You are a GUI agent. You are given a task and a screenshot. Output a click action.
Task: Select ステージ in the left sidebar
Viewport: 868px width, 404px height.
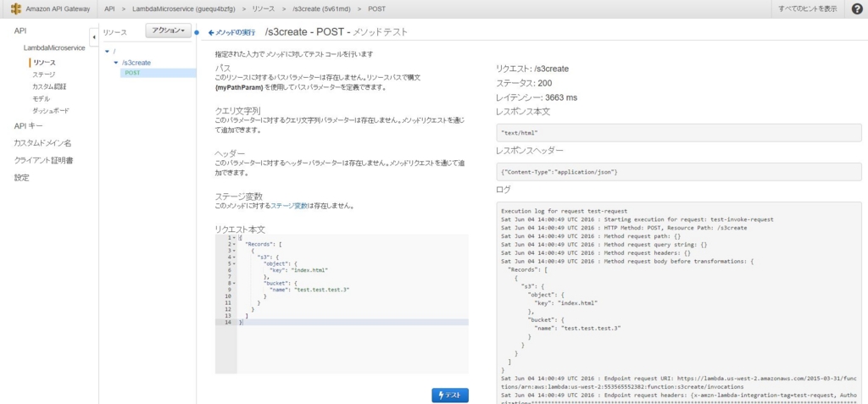pyautogui.click(x=44, y=75)
